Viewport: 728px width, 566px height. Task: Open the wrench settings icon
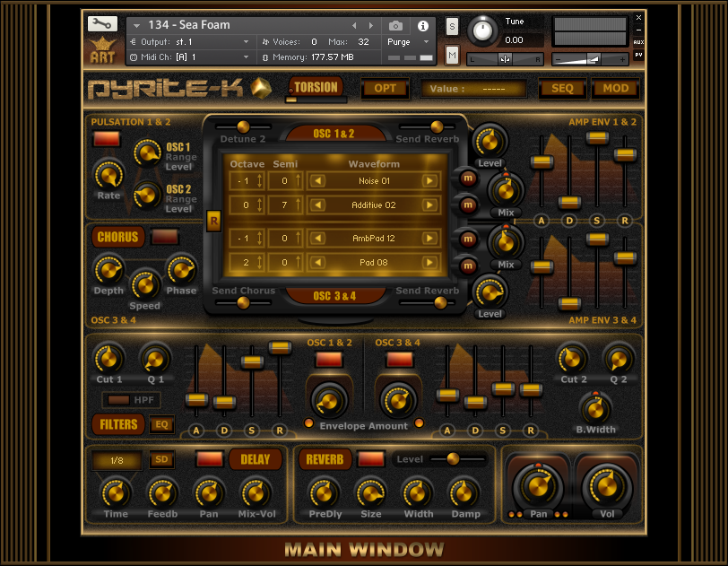coord(102,24)
